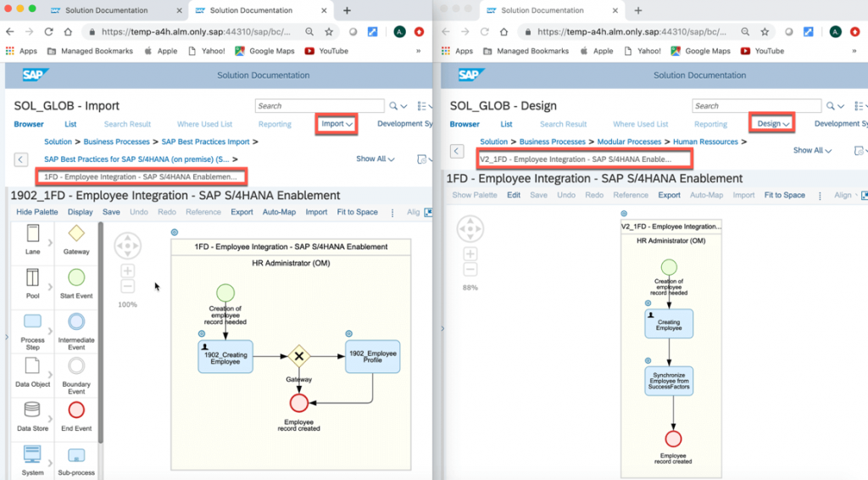The width and height of the screenshot is (868, 480).
Task: Open Human Ressources breadcrumb link
Action: [x=705, y=142]
